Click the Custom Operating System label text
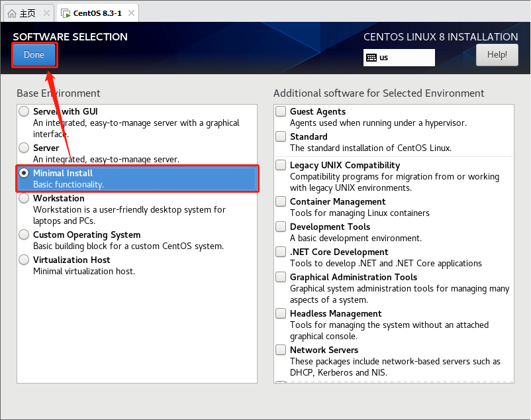The image size is (531, 420). click(x=87, y=235)
